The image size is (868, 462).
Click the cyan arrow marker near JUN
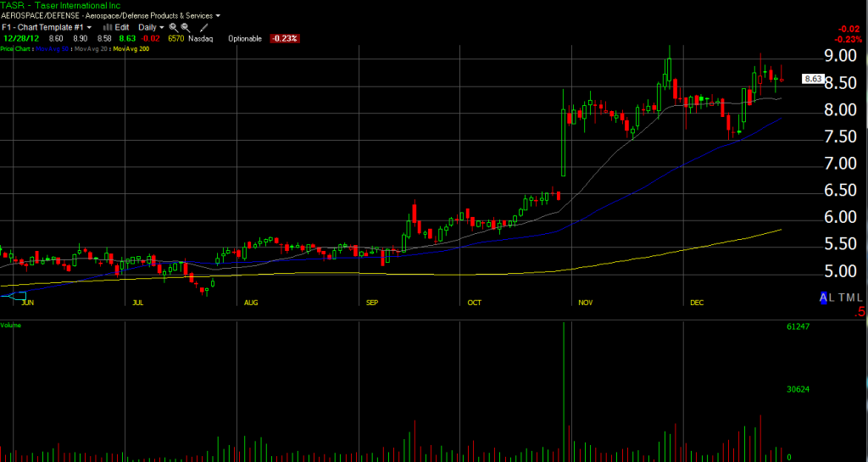tap(14, 296)
